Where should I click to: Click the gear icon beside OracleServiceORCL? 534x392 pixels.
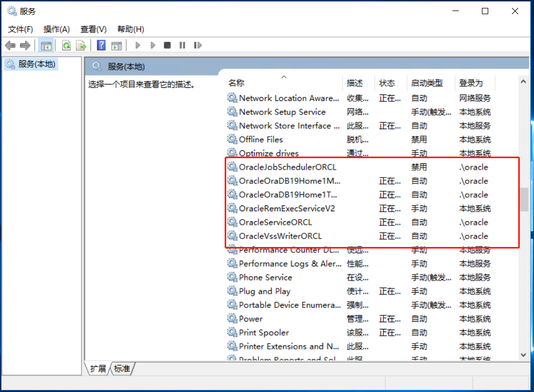232,222
